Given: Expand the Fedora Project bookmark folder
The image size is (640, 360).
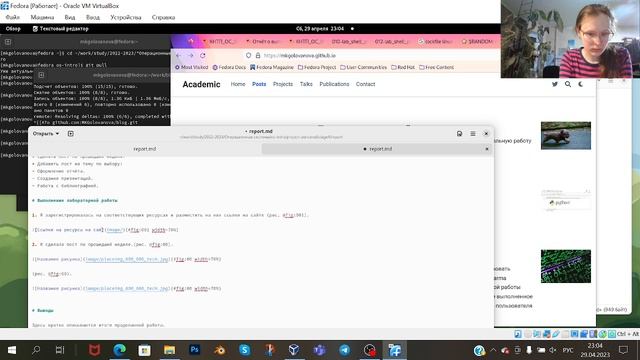Looking at the screenshot, I should pos(317,67).
